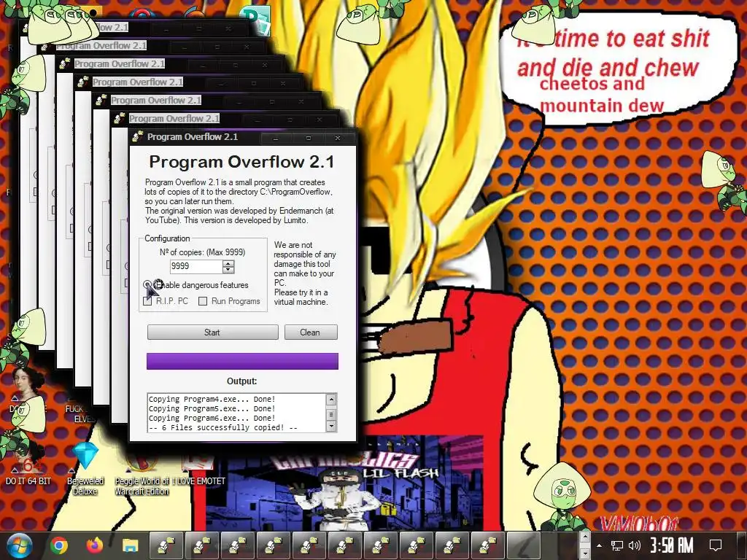Click the log line 'Copying Program4.exe... Done!'
Image resolution: width=747 pixels, height=560 pixels.
click(212, 399)
